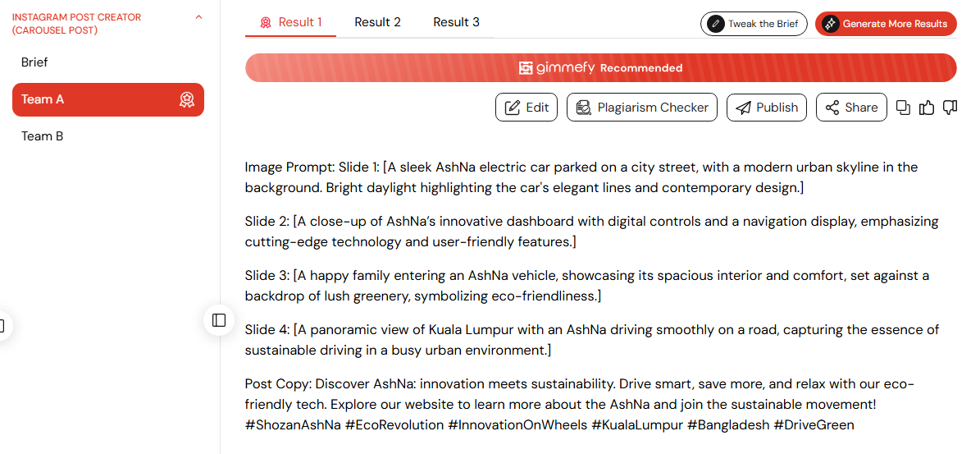Viewport: 980px width, 454px height.
Task: Click the Share button
Action: pos(851,108)
